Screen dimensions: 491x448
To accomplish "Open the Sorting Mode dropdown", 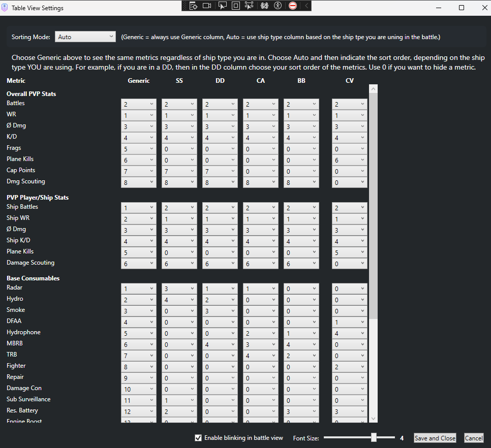I will click(85, 37).
